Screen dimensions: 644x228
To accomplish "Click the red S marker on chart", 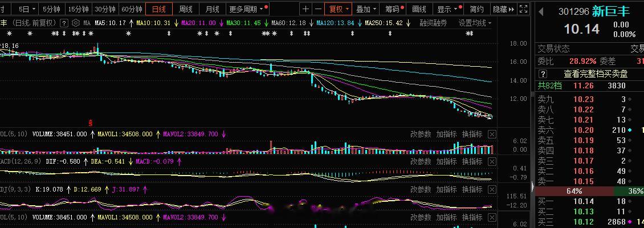I will click(91, 123).
